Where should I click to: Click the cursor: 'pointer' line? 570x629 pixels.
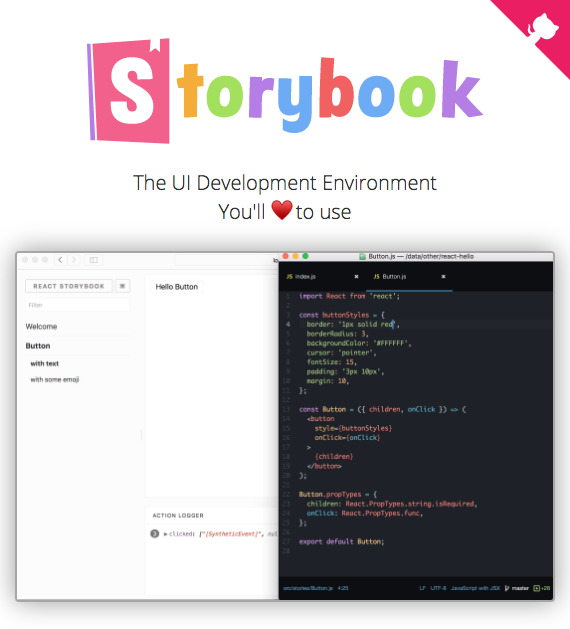(x=341, y=353)
